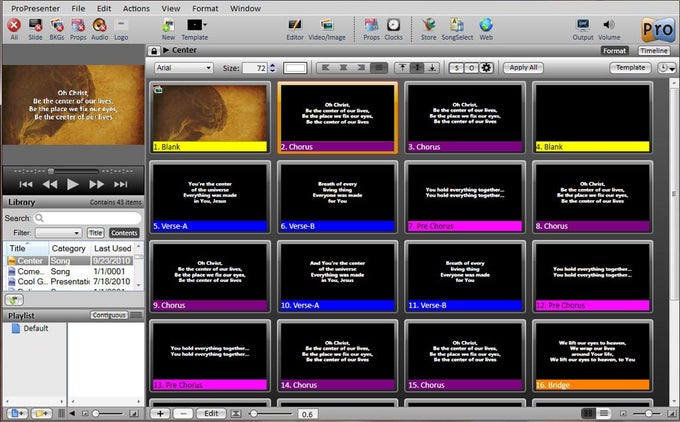The width and height of the screenshot is (680, 422).
Task: Select the 16. Bridge slide thumbnail
Action: click(x=591, y=357)
